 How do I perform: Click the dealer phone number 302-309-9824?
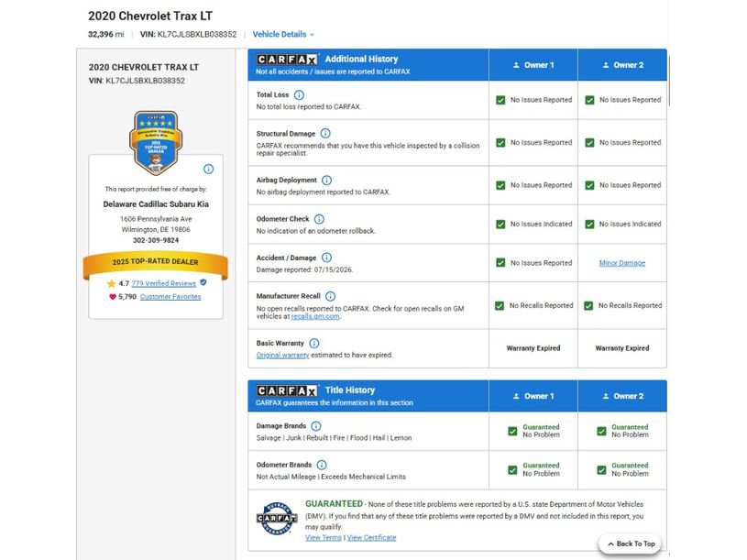(x=156, y=240)
